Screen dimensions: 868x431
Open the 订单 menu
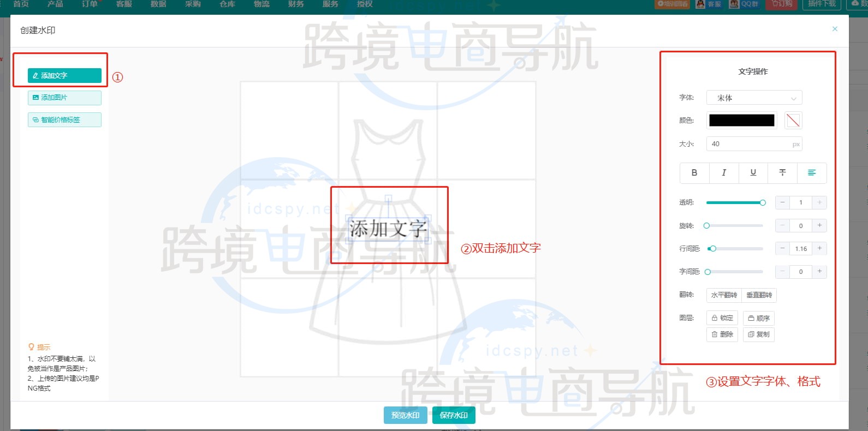90,4
